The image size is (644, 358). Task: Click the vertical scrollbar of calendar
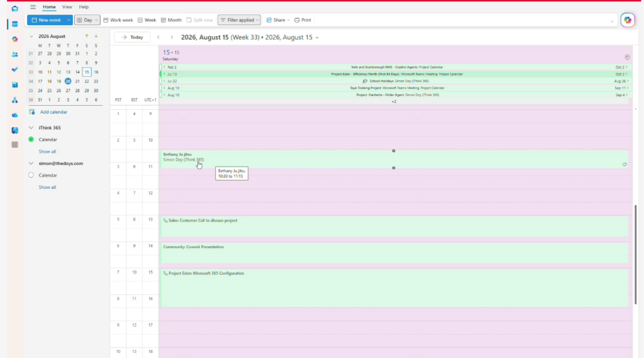coord(636,254)
